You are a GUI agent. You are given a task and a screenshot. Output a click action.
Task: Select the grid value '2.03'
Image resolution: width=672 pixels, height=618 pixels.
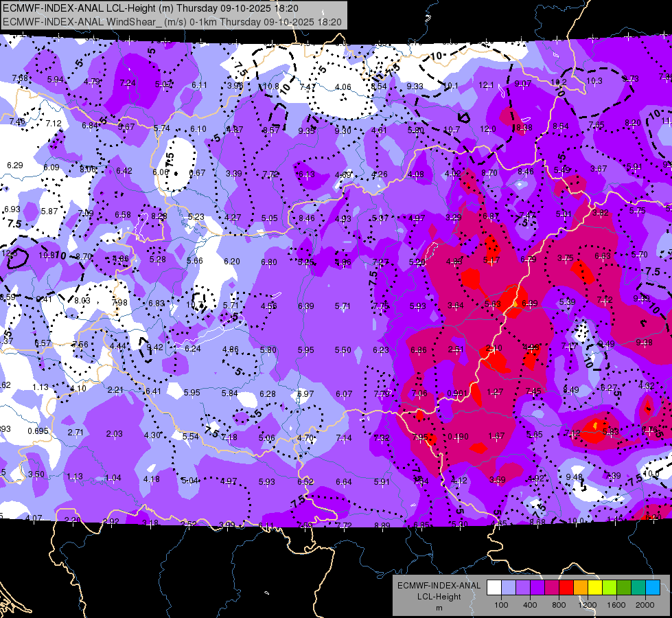pyautogui.click(x=115, y=433)
